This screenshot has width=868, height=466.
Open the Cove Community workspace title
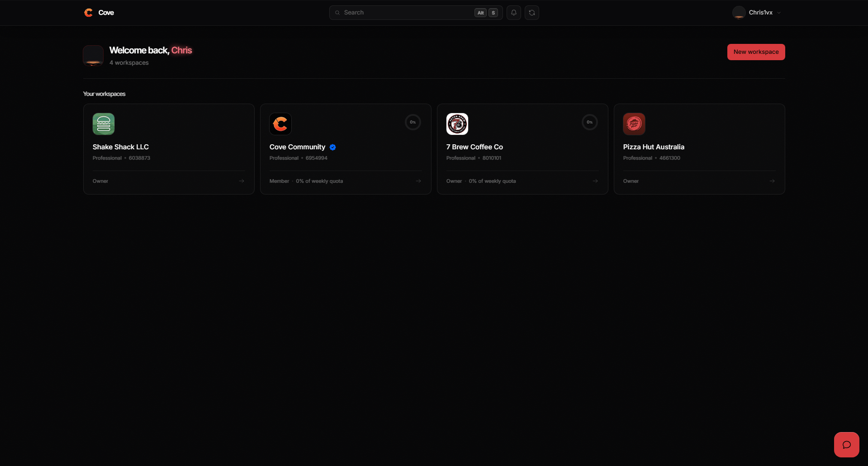(x=297, y=147)
